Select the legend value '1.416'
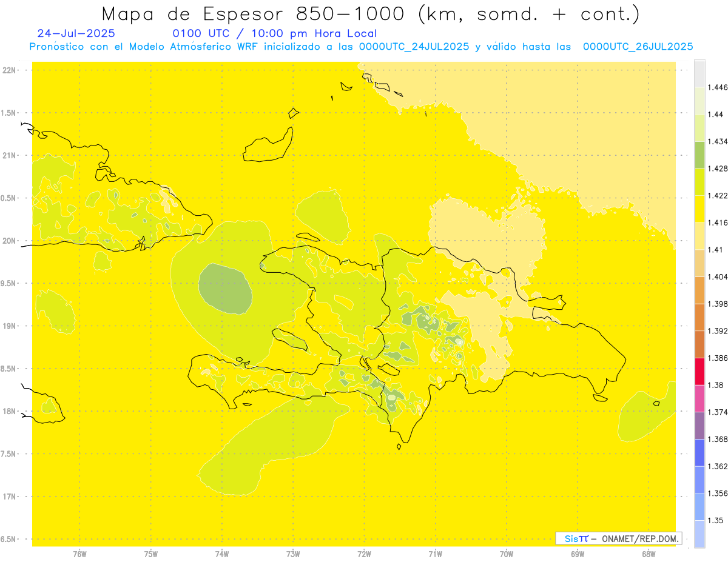Viewport: 728px width, 562px height. pyautogui.click(x=718, y=223)
